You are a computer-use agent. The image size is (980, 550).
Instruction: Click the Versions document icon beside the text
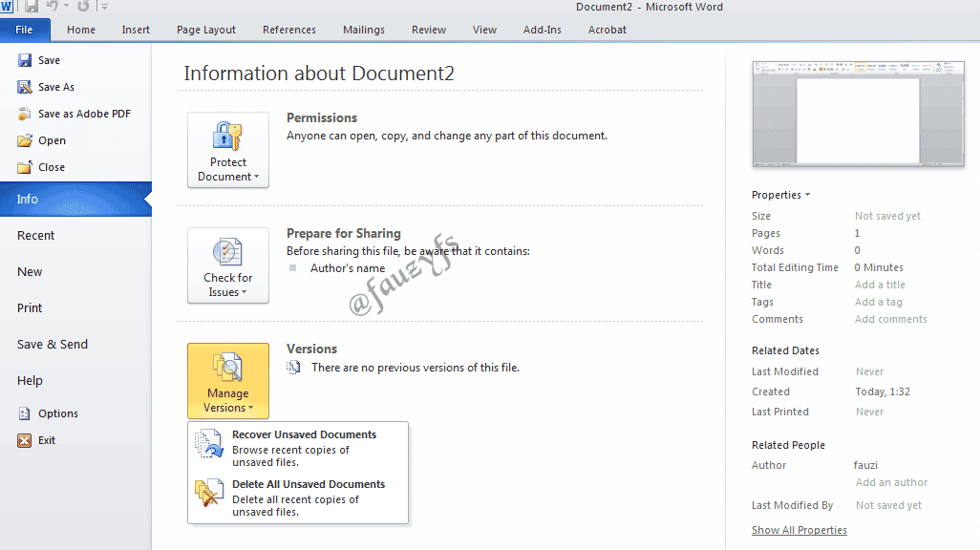[293, 368]
